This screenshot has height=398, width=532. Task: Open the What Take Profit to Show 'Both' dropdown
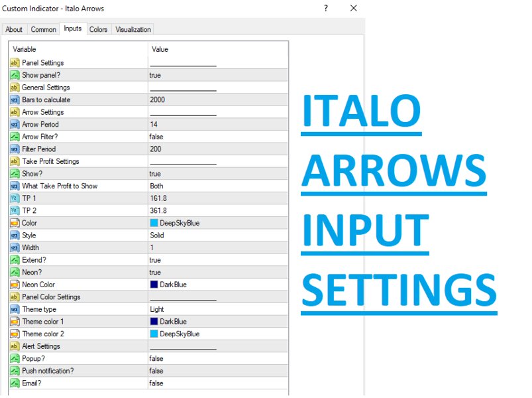point(218,186)
